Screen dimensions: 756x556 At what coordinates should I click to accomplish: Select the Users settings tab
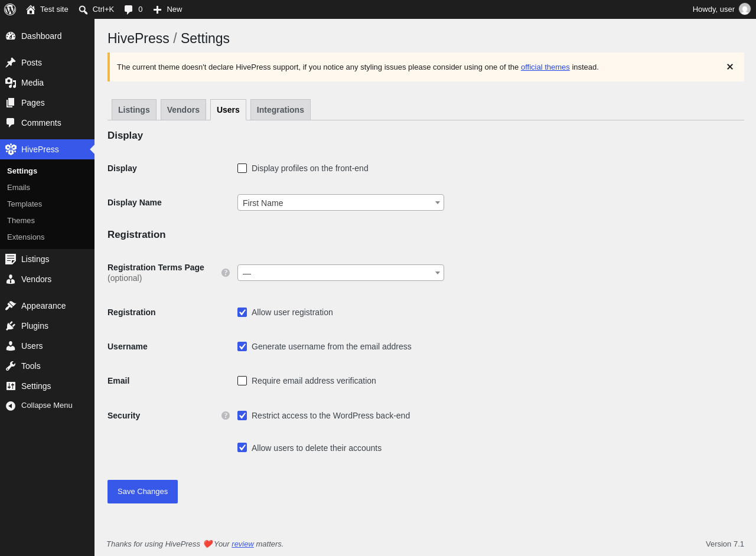228,110
